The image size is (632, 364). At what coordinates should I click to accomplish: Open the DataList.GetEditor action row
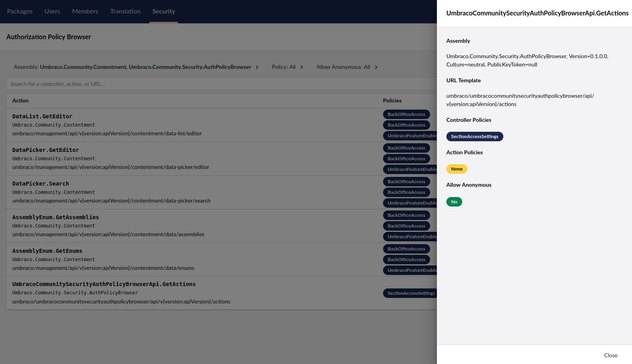pos(222,125)
